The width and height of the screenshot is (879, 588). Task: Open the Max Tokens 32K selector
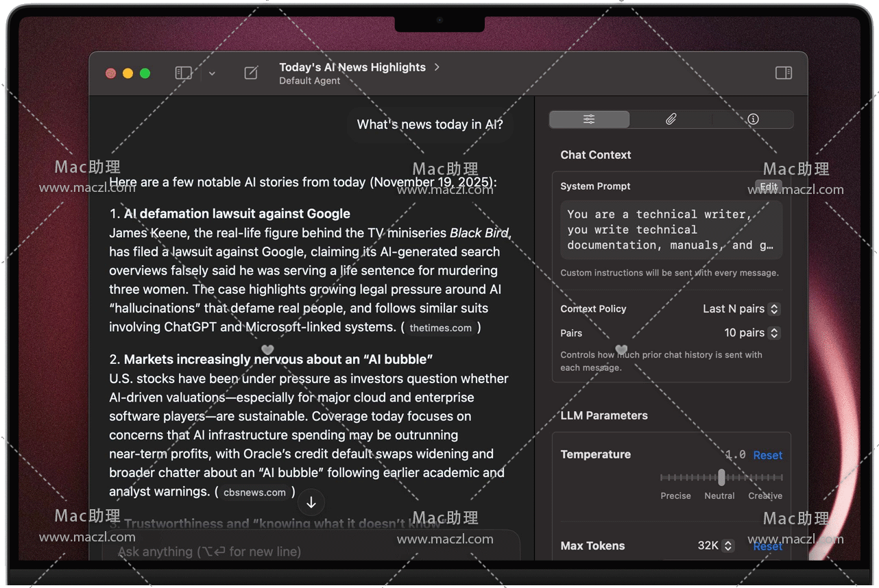pyautogui.click(x=715, y=546)
